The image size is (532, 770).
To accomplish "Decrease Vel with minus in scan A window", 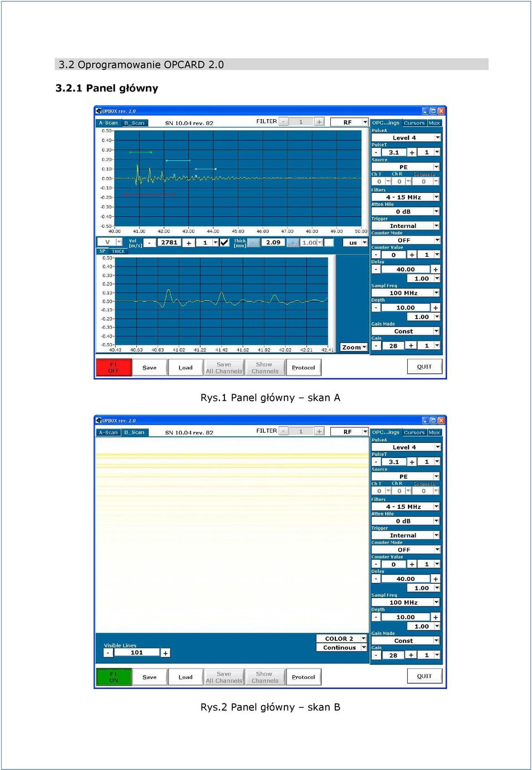I will tap(149, 242).
